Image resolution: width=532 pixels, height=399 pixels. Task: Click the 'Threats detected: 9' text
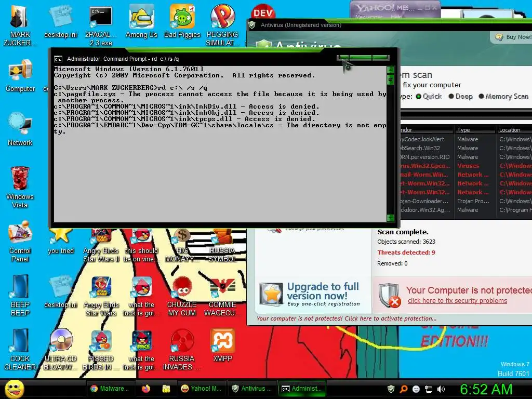(406, 252)
